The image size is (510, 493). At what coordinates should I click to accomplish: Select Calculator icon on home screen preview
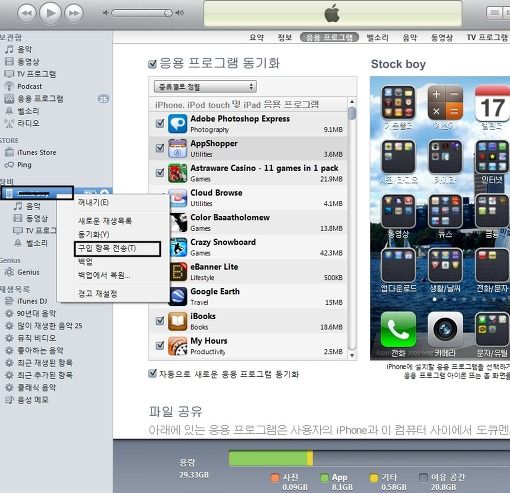[445, 103]
